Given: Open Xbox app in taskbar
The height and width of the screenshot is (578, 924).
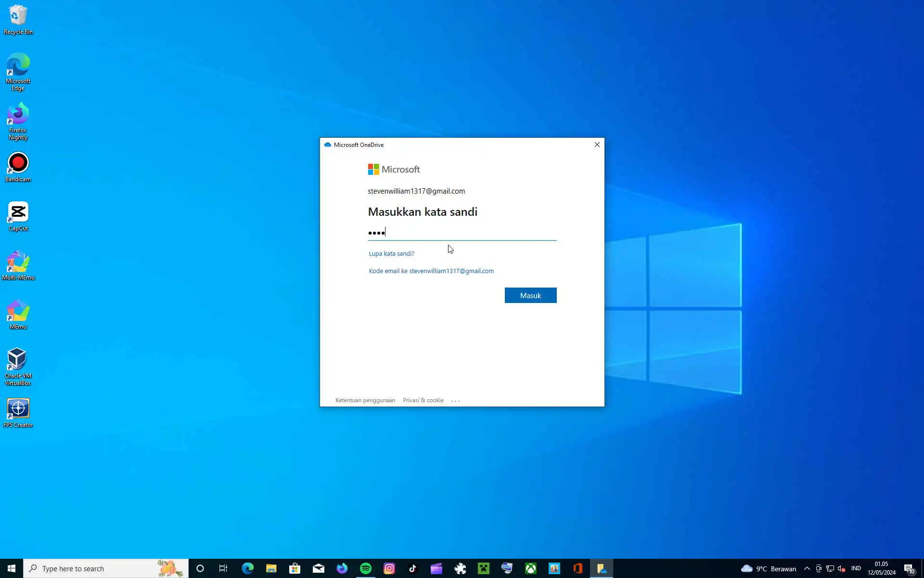Looking at the screenshot, I should point(531,568).
